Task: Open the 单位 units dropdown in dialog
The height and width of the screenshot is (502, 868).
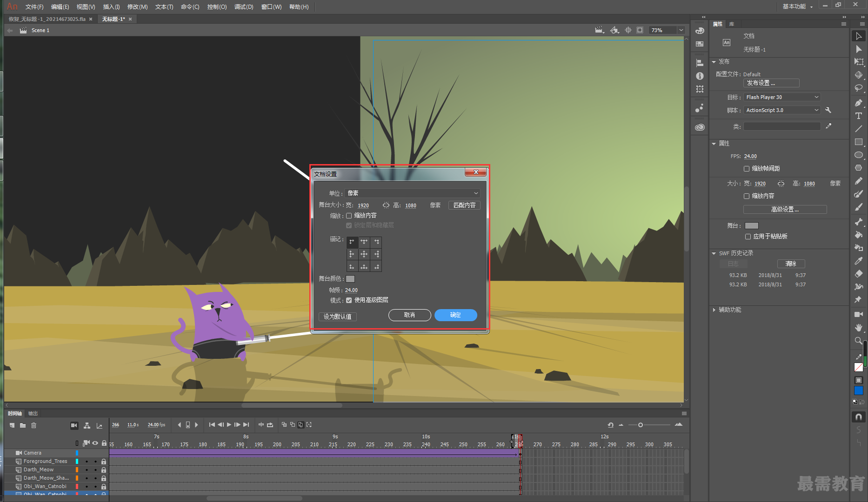Action: coord(412,193)
